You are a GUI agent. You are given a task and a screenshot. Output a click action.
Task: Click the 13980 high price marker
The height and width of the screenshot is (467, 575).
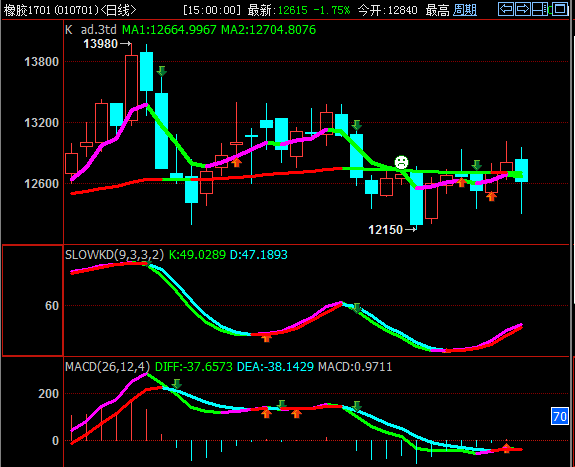pos(107,44)
